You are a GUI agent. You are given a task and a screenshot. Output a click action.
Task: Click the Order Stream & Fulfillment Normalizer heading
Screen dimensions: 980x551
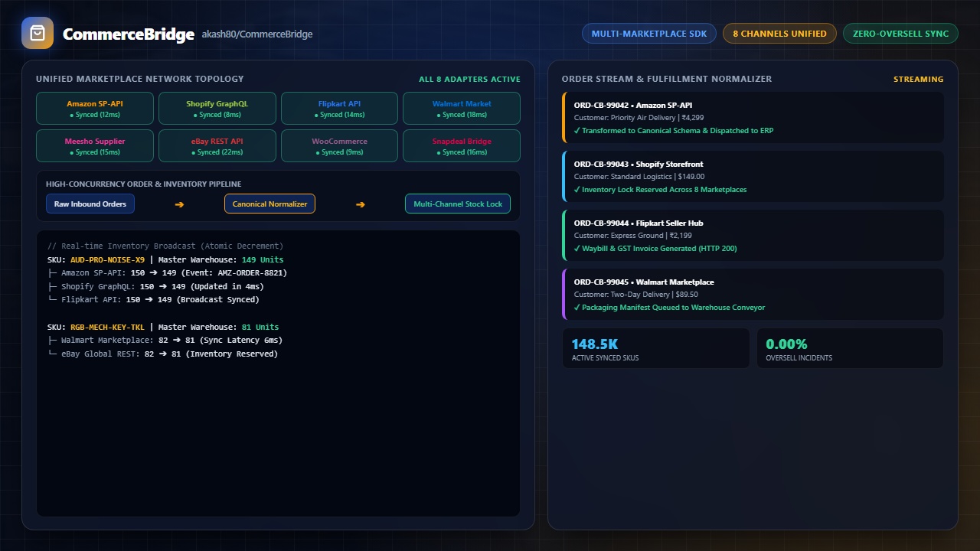click(667, 80)
